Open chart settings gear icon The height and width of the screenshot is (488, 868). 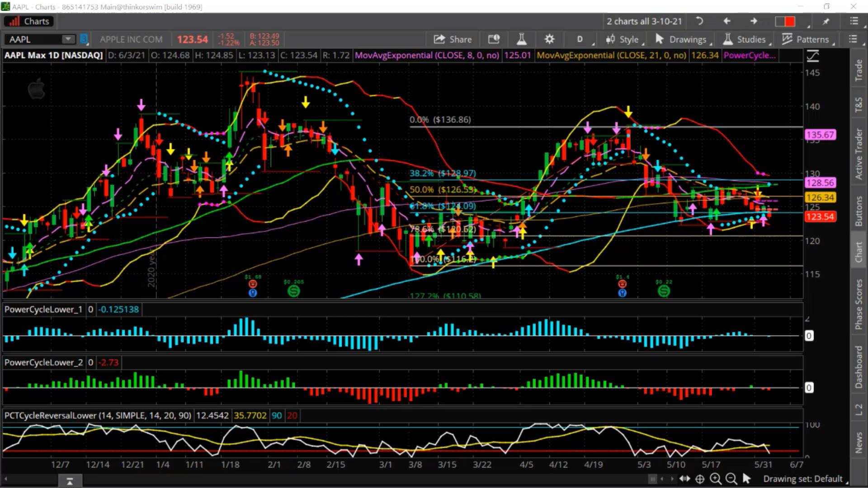click(549, 39)
